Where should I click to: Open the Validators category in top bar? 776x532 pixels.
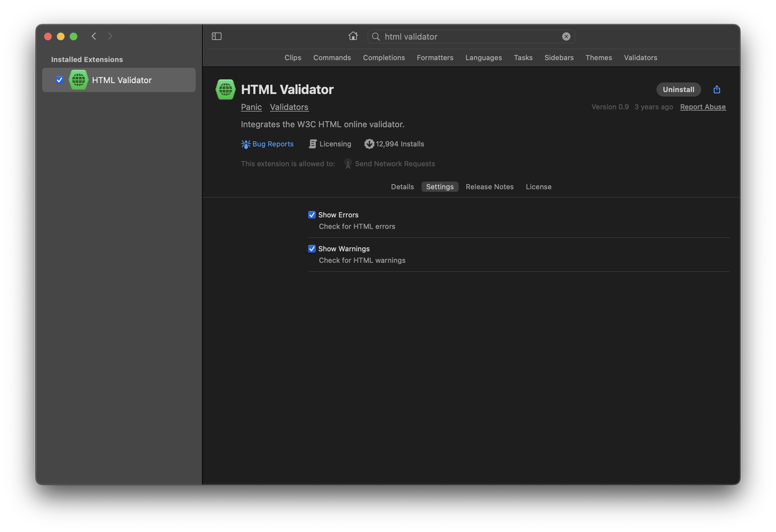pos(640,58)
